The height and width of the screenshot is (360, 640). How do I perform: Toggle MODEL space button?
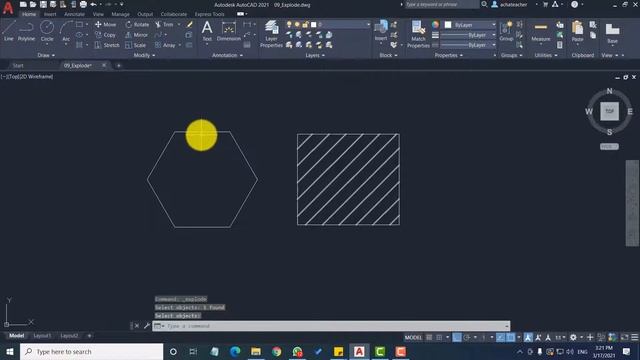(413, 338)
